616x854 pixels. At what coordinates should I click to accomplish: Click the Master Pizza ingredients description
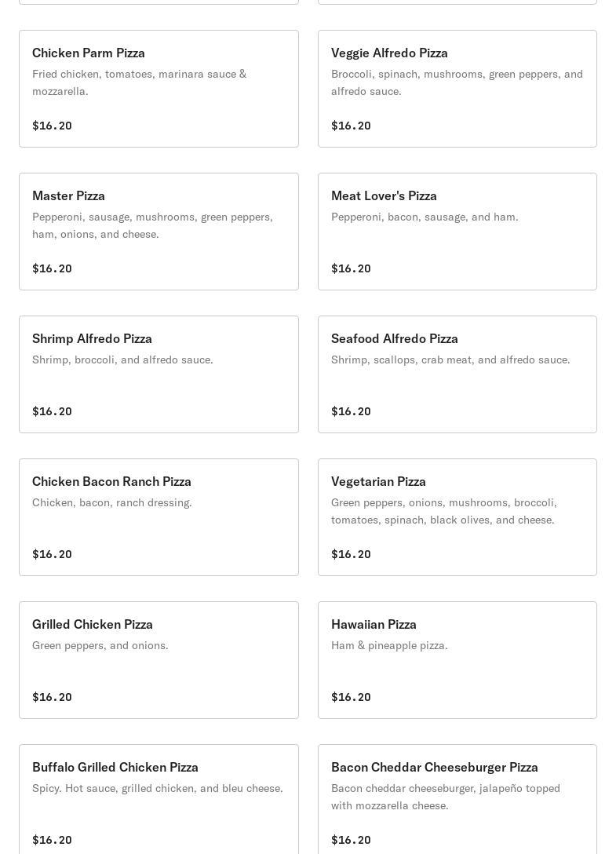point(152,225)
